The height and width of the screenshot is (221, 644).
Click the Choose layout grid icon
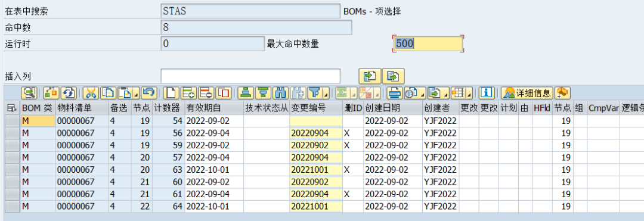(457, 93)
